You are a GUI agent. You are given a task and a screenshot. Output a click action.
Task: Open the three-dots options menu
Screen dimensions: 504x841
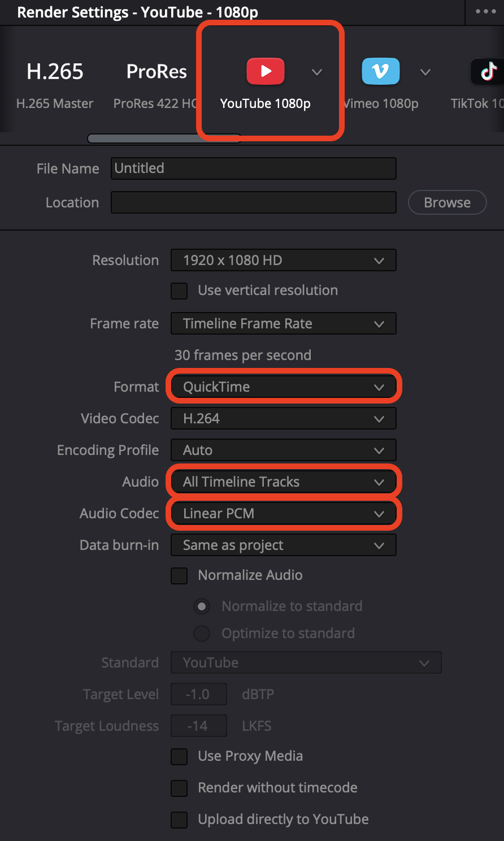click(x=485, y=12)
